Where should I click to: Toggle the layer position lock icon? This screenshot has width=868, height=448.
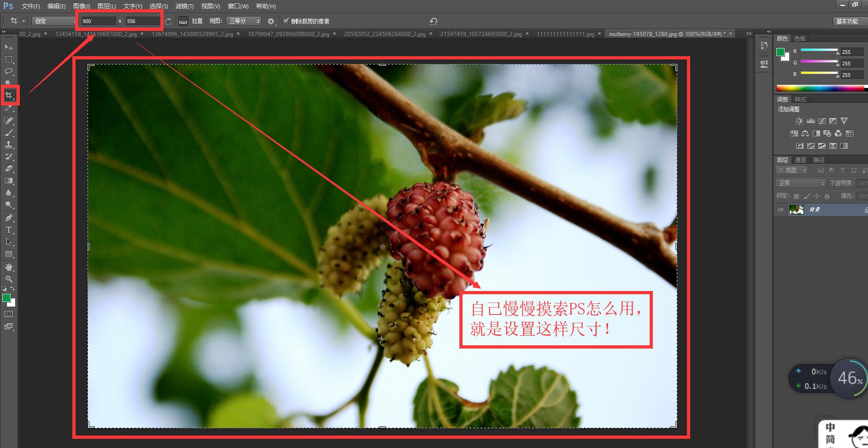816,195
